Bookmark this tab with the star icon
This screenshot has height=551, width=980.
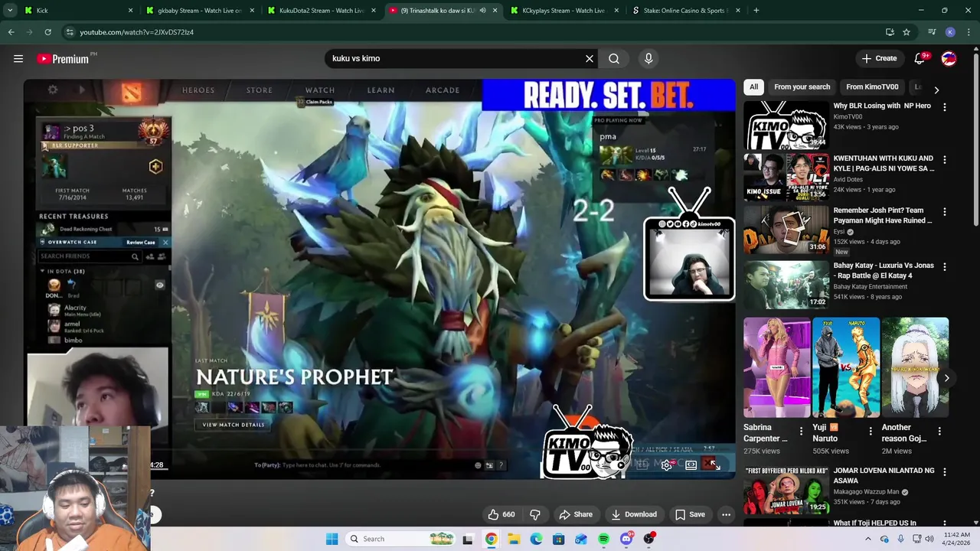[x=906, y=32]
